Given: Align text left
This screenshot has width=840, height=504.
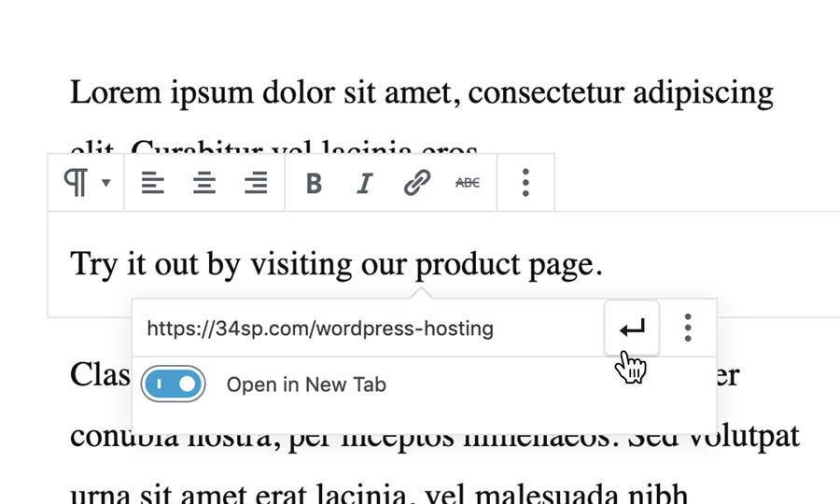Looking at the screenshot, I should coord(153,183).
